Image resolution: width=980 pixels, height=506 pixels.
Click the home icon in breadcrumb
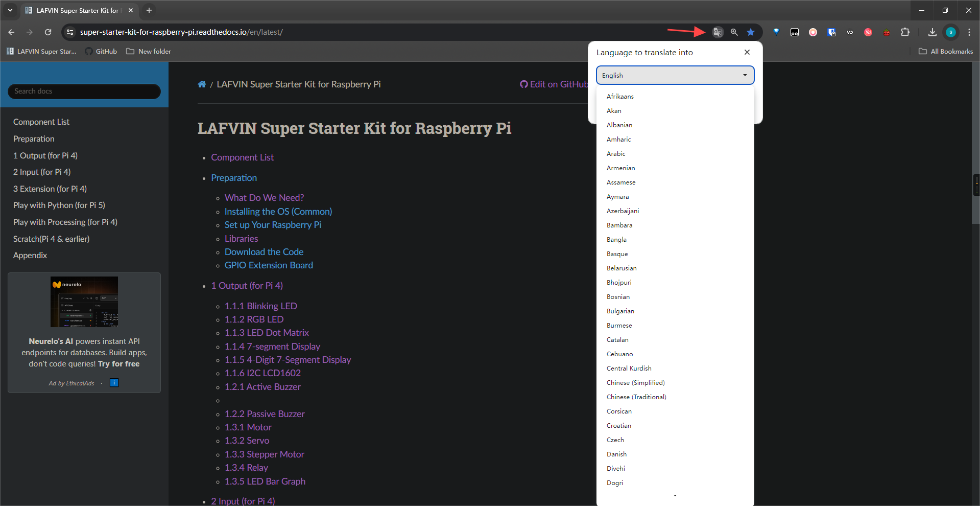click(x=202, y=84)
